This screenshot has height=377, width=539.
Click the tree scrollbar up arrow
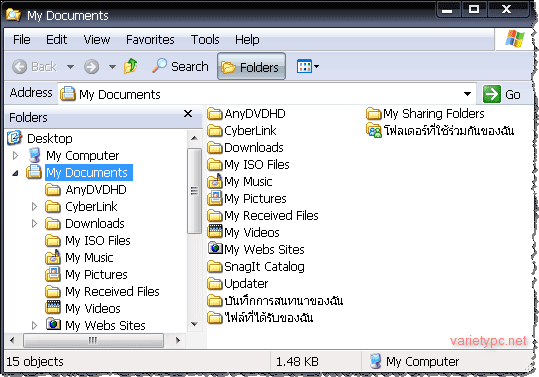tap(194, 138)
